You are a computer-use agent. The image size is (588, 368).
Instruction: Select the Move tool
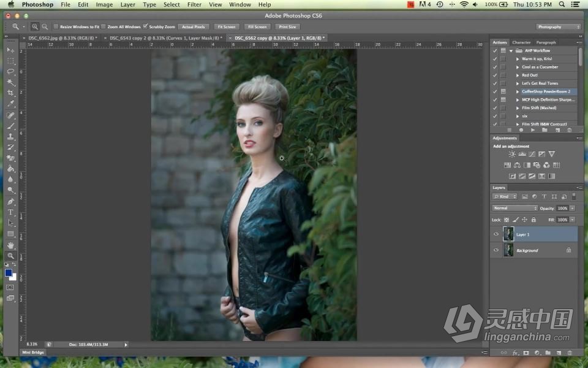(10, 50)
